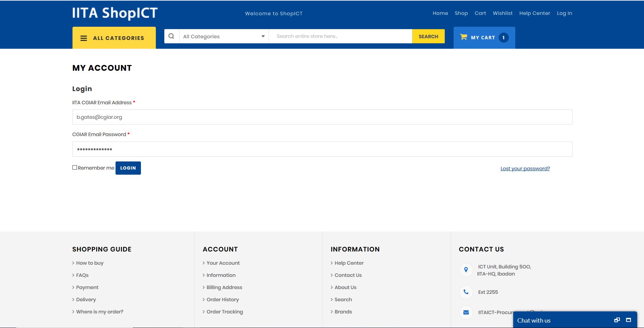Click the hamburger icon in All Categories
The width and height of the screenshot is (644, 328).
click(84, 38)
